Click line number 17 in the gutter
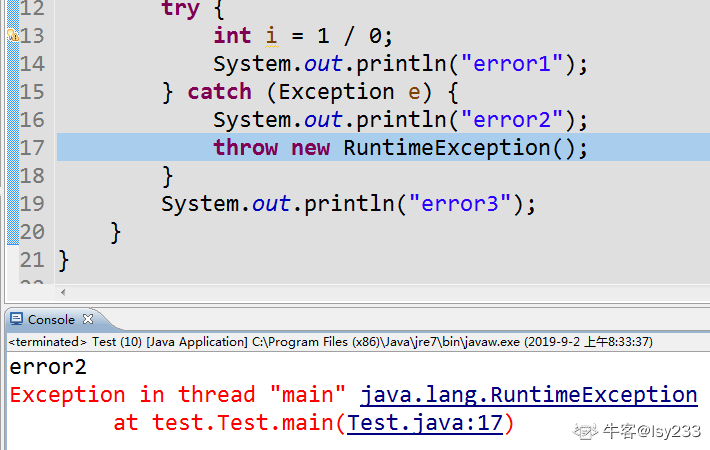Viewport: 710px width, 450px height. tap(32, 148)
